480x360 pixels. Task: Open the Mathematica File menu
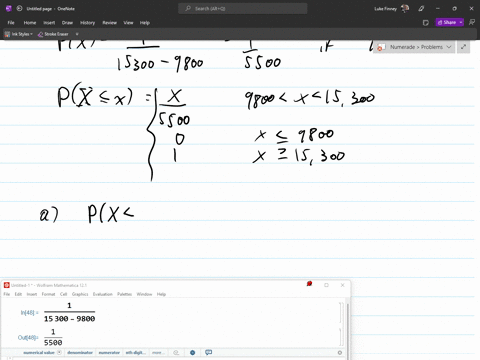[7, 294]
